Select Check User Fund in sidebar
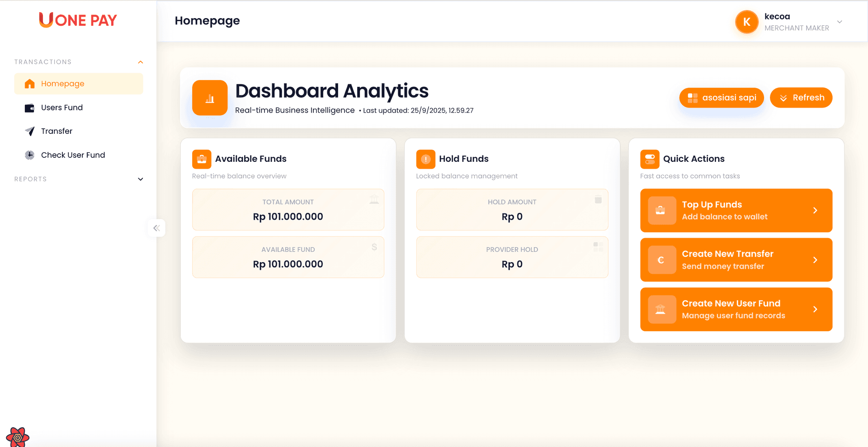Screen dimensions: 868x447 tap(73, 155)
